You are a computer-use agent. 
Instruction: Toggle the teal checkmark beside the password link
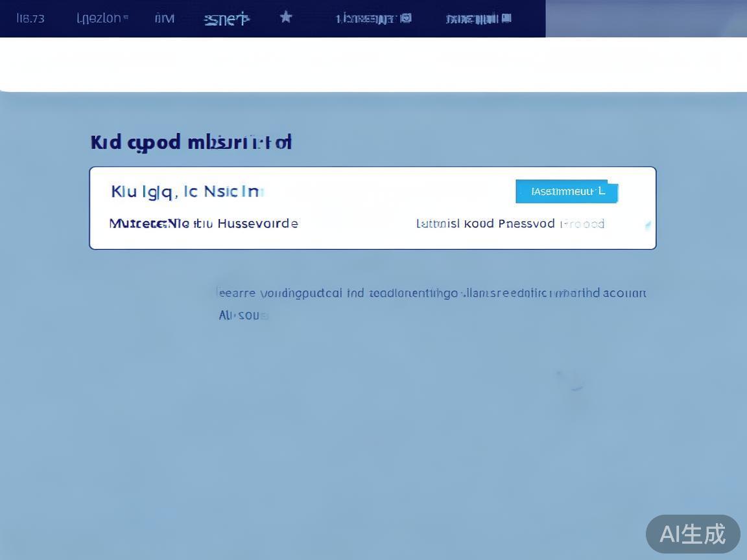tap(647, 225)
